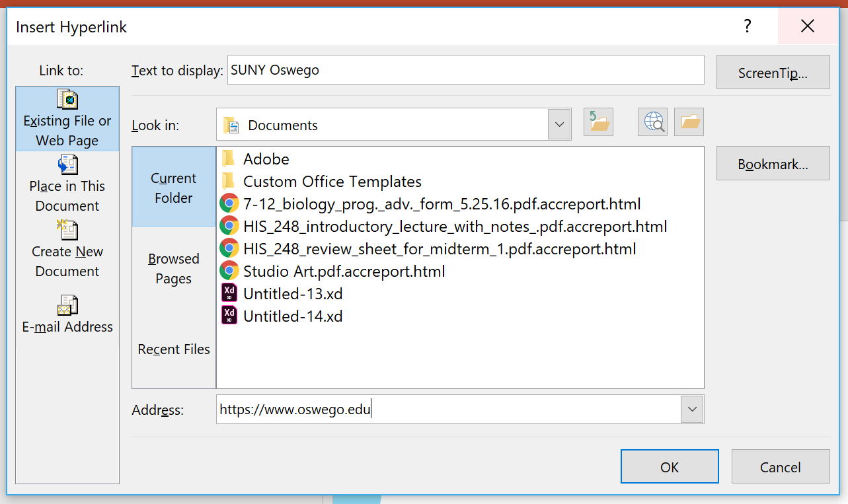Click the Up One Folder icon
Image resolution: width=848 pixels, height=504 pixels.
coord(598,122)
